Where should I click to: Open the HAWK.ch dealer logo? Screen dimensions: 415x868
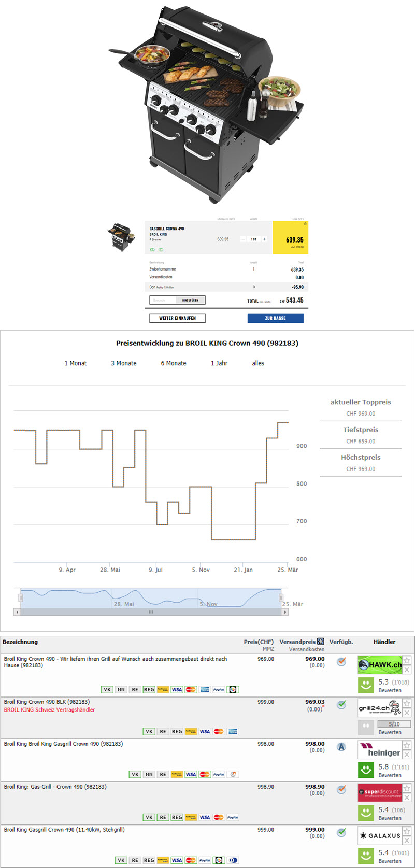[x=380, y=665]
